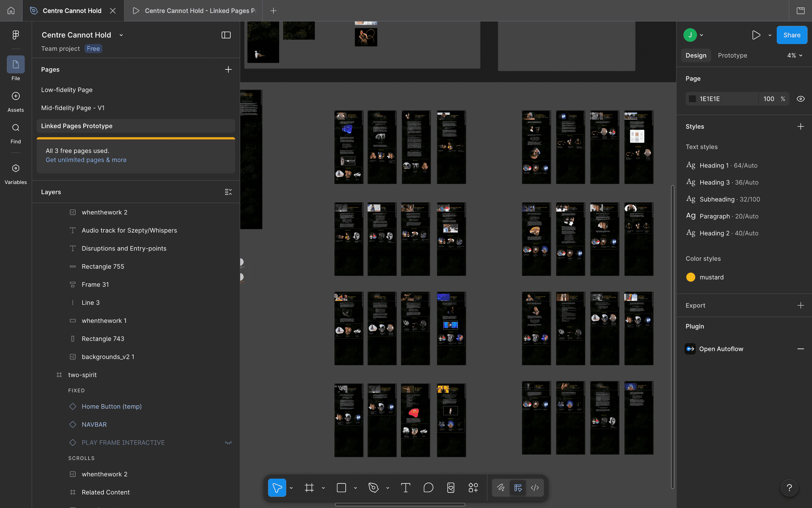
Task: Open the user avatar dropdown
Action: click(693, 35)
